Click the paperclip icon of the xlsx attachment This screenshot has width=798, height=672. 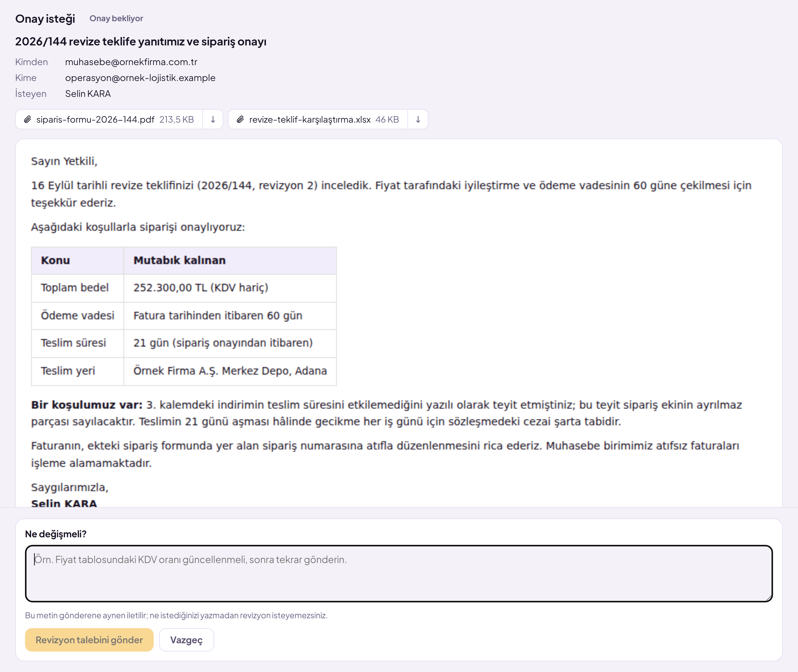click(x=240, y=120)
